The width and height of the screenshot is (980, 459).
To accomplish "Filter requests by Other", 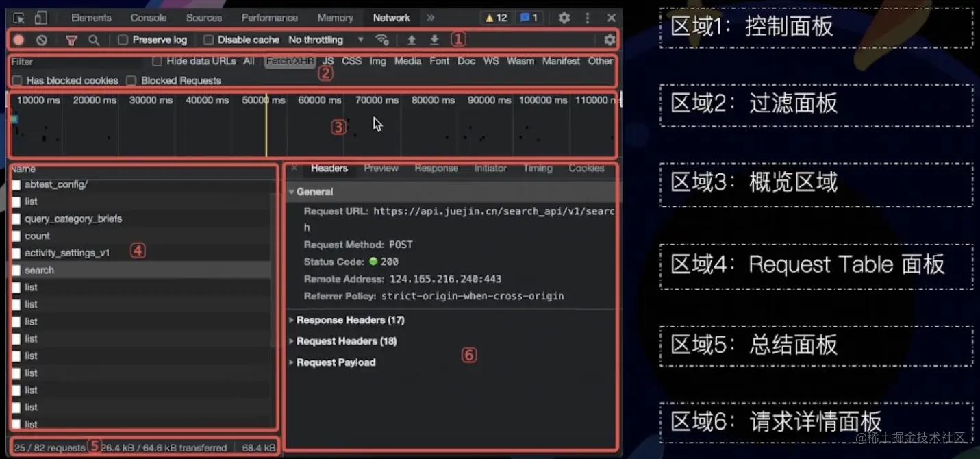I will (x=601, y=61).
